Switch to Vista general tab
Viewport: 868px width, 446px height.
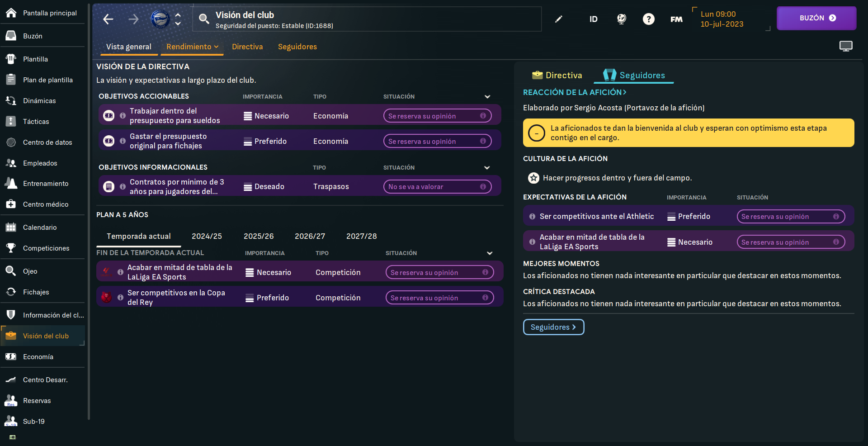pos(129,47)
